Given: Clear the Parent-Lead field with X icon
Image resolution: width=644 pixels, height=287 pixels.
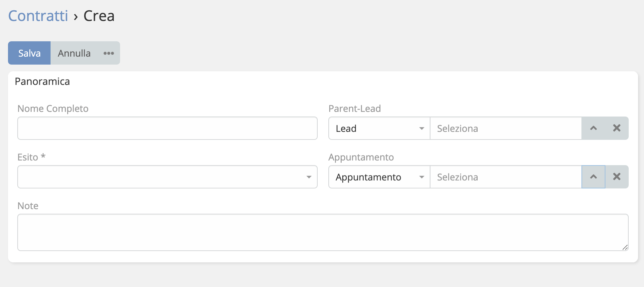Looking at the screenshot, I should click(617, 128).
